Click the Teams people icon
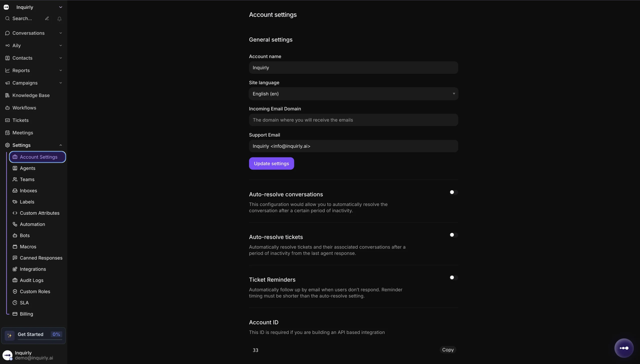Image resolution: width=640 pixels, height=364 pixels. (x=15, y=179)
